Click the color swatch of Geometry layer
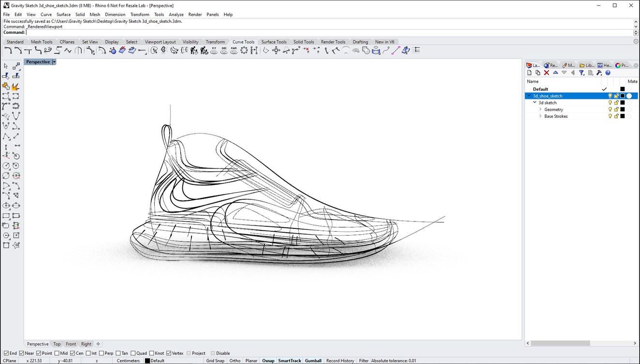Image resolution: width=640 pixels, height=364 pixels. click(x=623, y=110)
